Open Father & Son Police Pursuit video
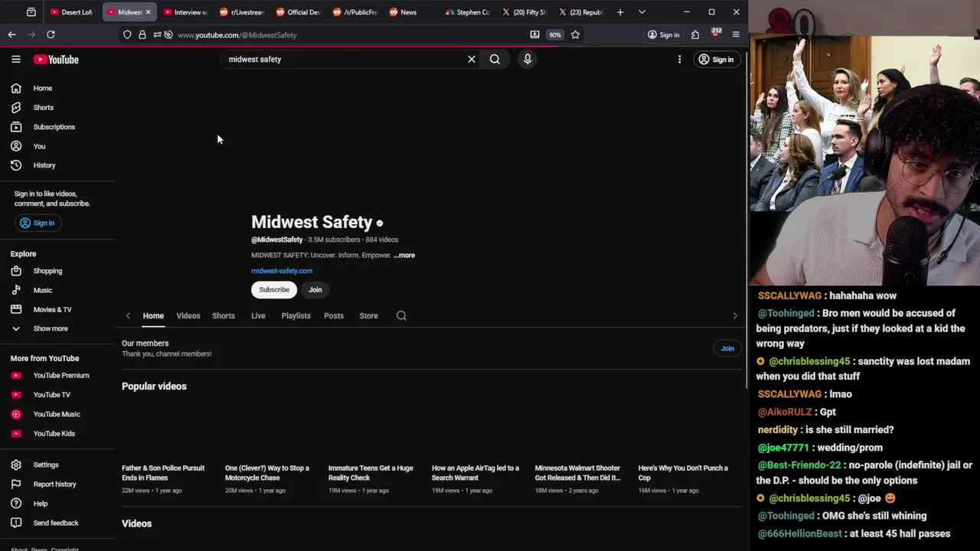The width and height of the screenshot is (980, 551). point(163,473)
